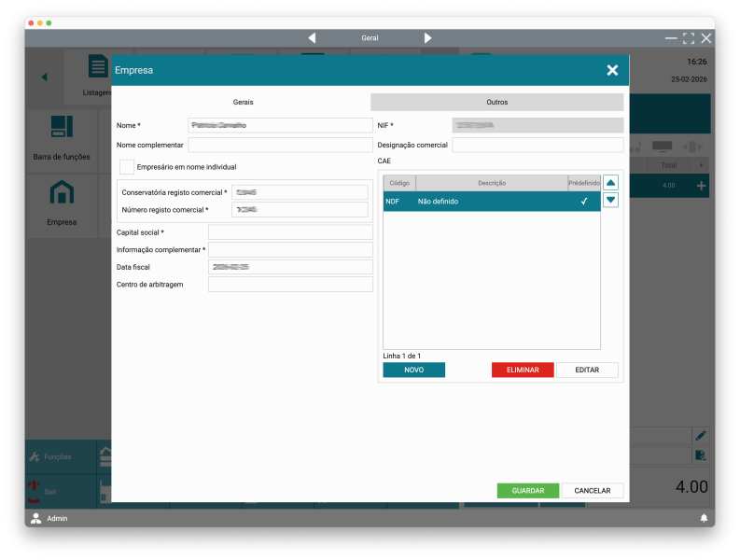This screenshot has width=740, height=560.
Task: Click the Capital social input field
Action: (x=290, y=232)
